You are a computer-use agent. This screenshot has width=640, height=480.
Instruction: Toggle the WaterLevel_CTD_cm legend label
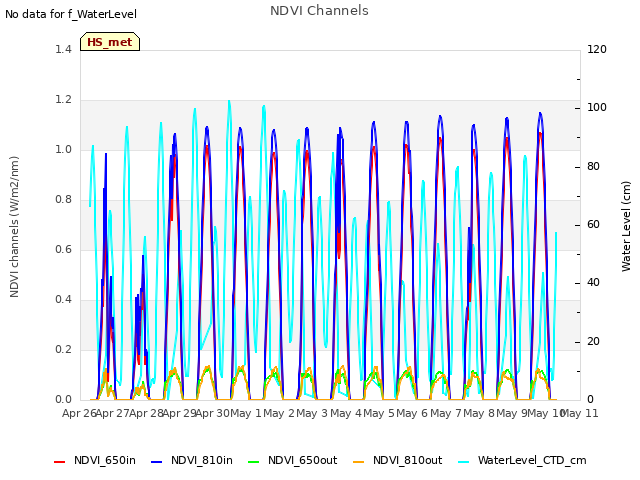[532, 460]
